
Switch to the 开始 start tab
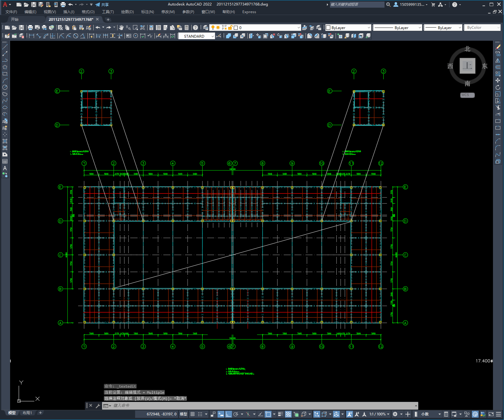pos(14,19)
